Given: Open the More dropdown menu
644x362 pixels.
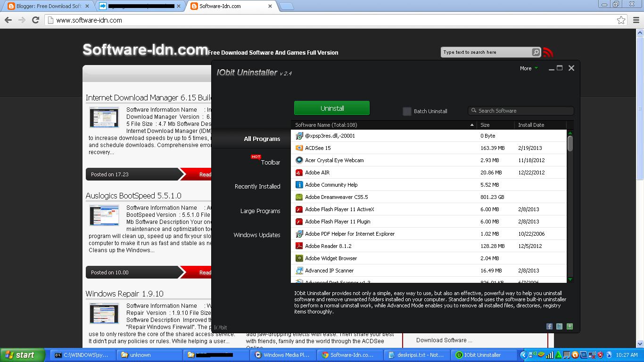Looking at the screenshot, I should tap(528, 68).
